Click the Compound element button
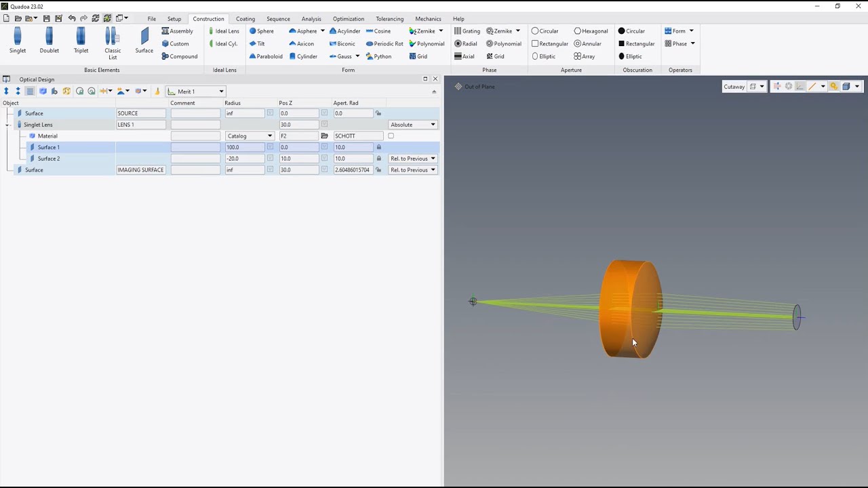The height and width of the screenshot is (488, 868). coord(179,56)
